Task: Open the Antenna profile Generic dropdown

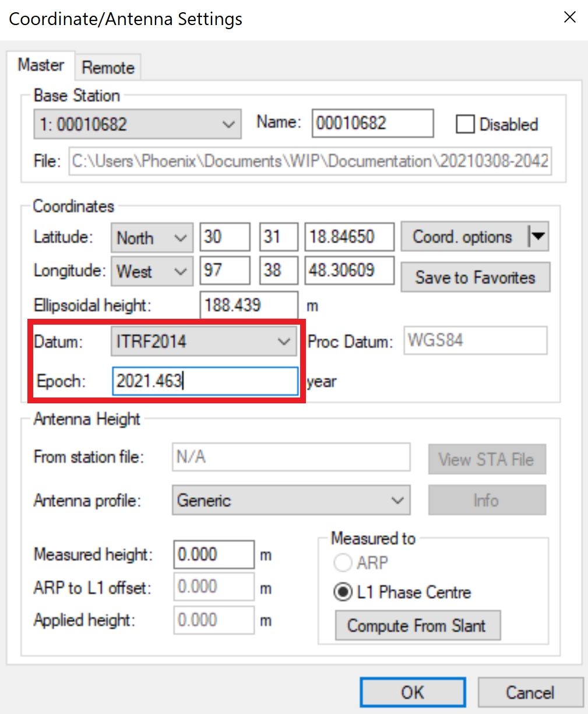Action: [291, 500]
